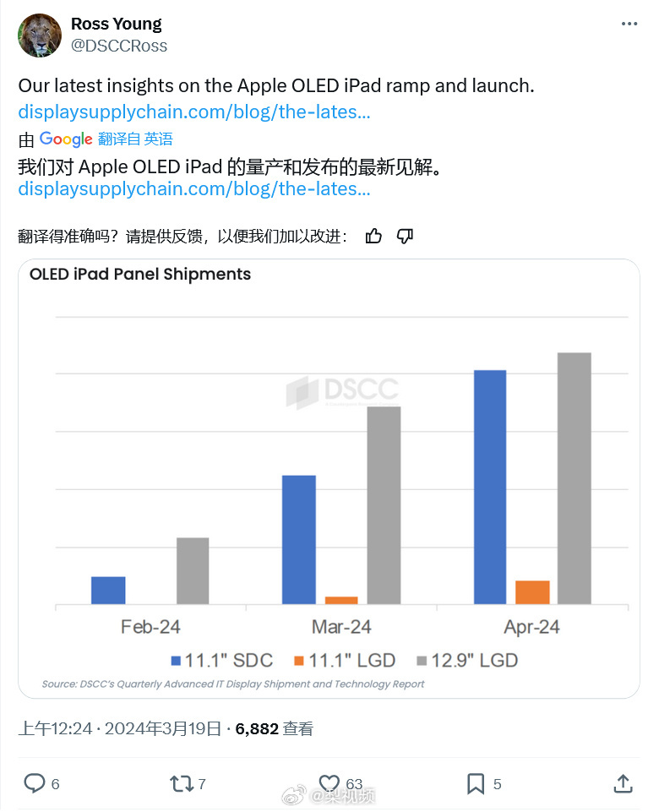Click the thumbs down translation feedback icon
Viewport: 659px width, 812px height.
tap(405, 236)
